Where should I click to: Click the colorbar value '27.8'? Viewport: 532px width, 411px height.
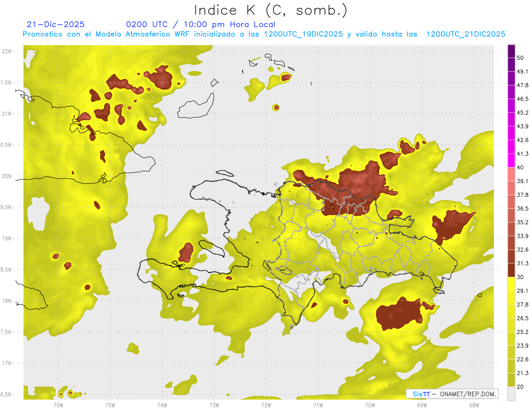523,305
